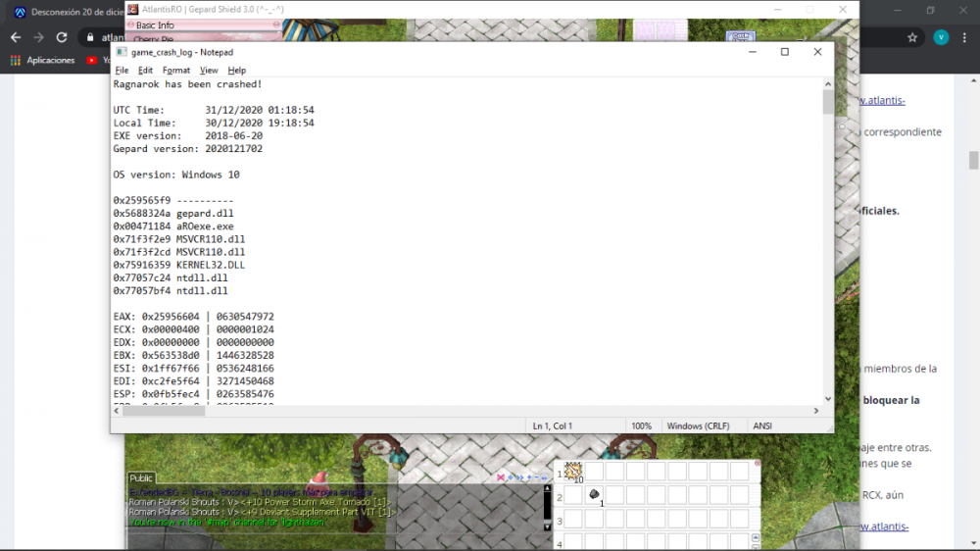This screenshot has height=551, width=980.
Task: Maximize the Notepad window
Action: 785,52
